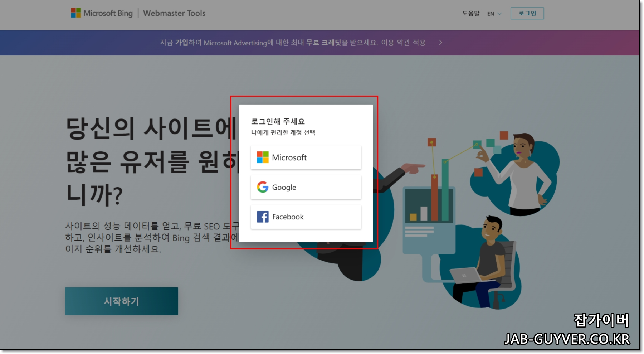Click the '로그인해 주세요' dialog title
644x354 pixels.
point(278,121)
